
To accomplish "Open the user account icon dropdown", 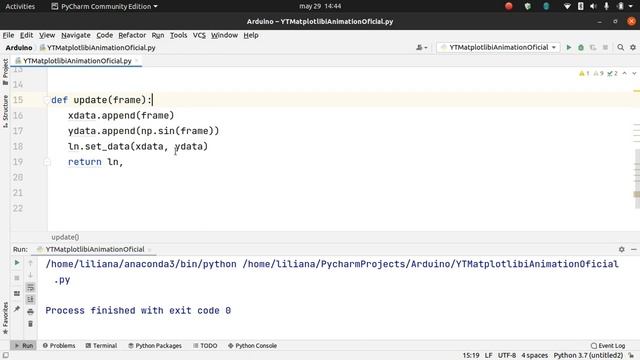I will tap(422, 47).
